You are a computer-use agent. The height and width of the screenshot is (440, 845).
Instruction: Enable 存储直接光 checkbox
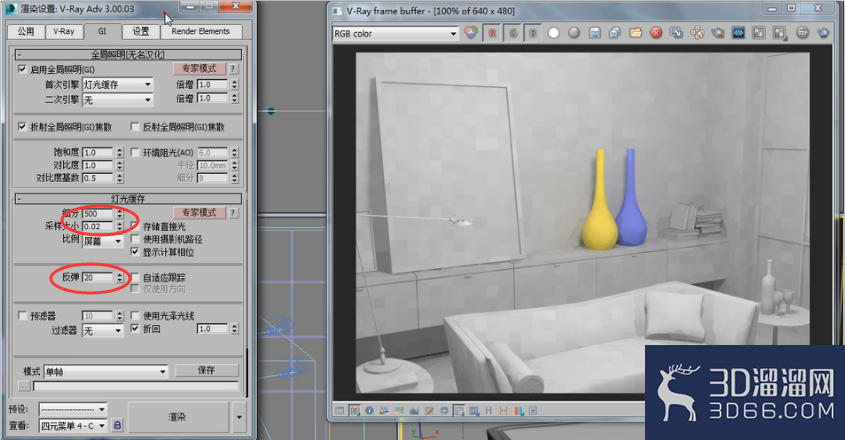tap(135, 226)
